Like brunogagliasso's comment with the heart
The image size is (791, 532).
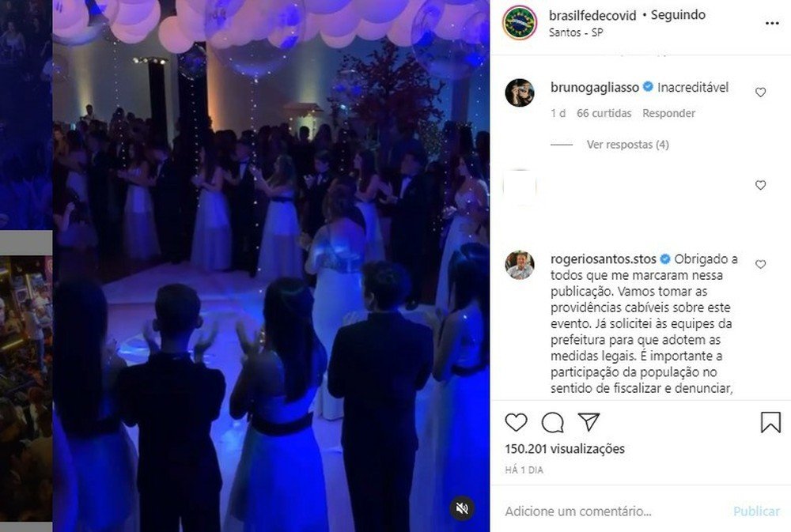[x=760, y=92]
